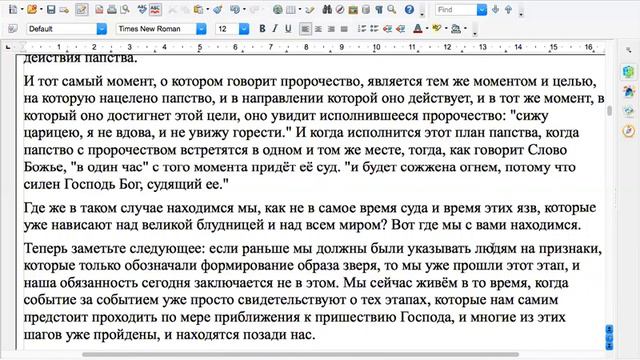Click Decrease Indent icon
The width and height of the screenshot is (640, 360).
click(387, 29)
